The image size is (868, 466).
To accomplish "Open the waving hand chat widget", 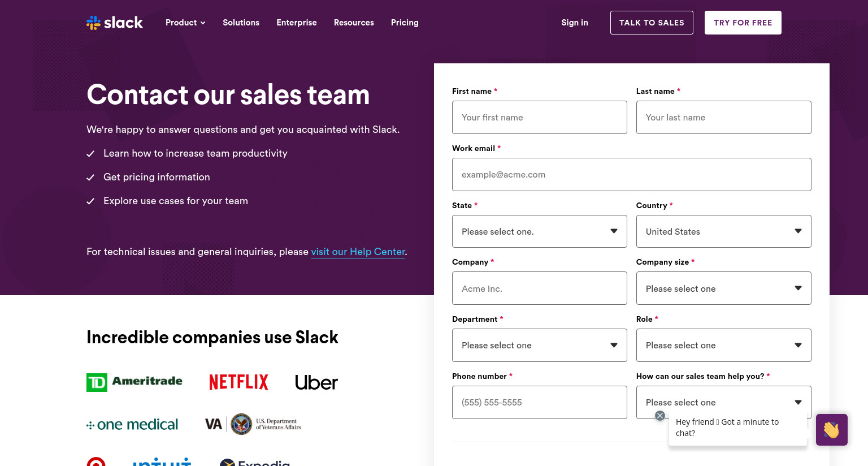I will [x=831, y=430].
